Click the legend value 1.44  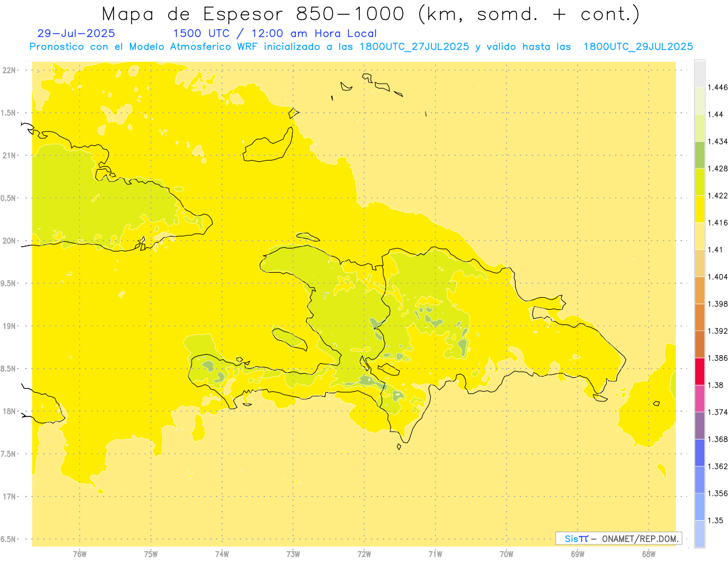[x=716, y=115]
